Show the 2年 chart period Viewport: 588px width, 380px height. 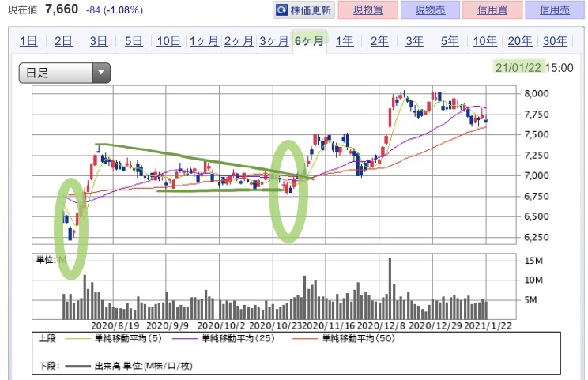click(379, 41)
